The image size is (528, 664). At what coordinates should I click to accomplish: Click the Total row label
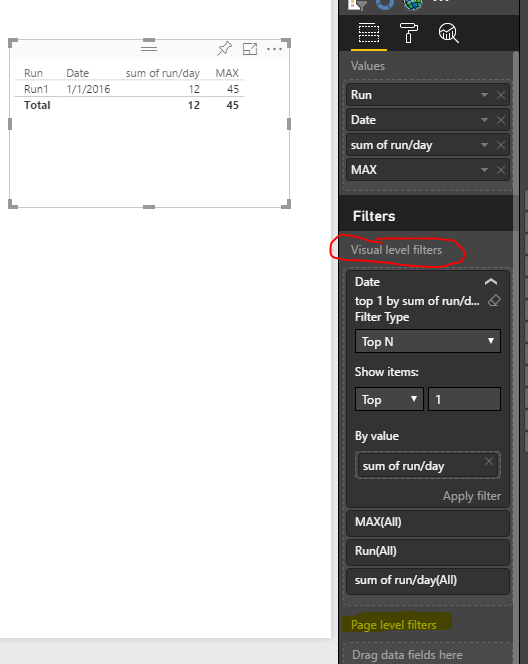coord(37,105)
